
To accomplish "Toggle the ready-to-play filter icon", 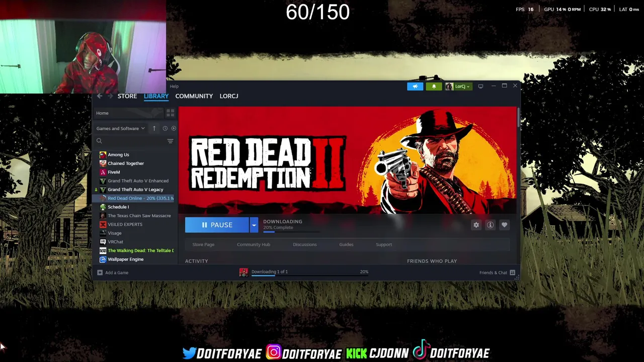I will click(174, 128).
